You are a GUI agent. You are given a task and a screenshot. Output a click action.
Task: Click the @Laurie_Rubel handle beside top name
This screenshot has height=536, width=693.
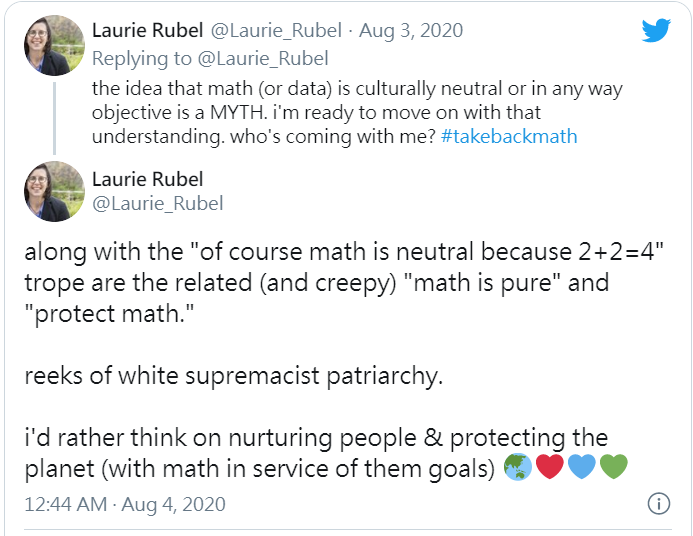pos(276,30)
